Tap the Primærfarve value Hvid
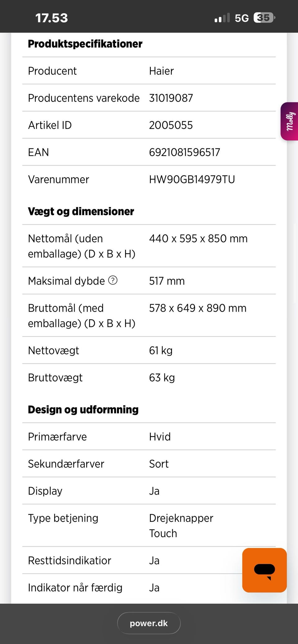Image resolution: width=298 pixels, height=644 pixels. tap(160, 437)
